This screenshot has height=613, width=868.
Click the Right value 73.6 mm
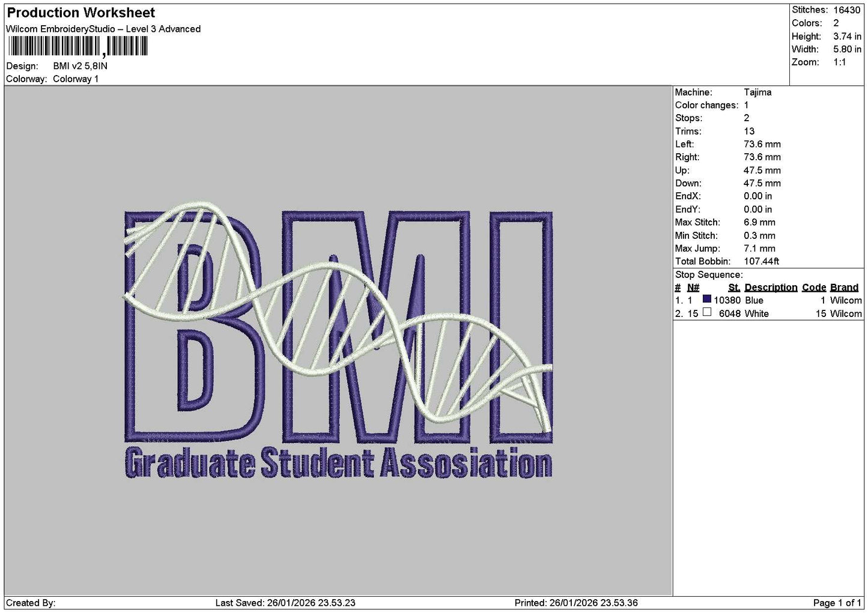[762, 157]
